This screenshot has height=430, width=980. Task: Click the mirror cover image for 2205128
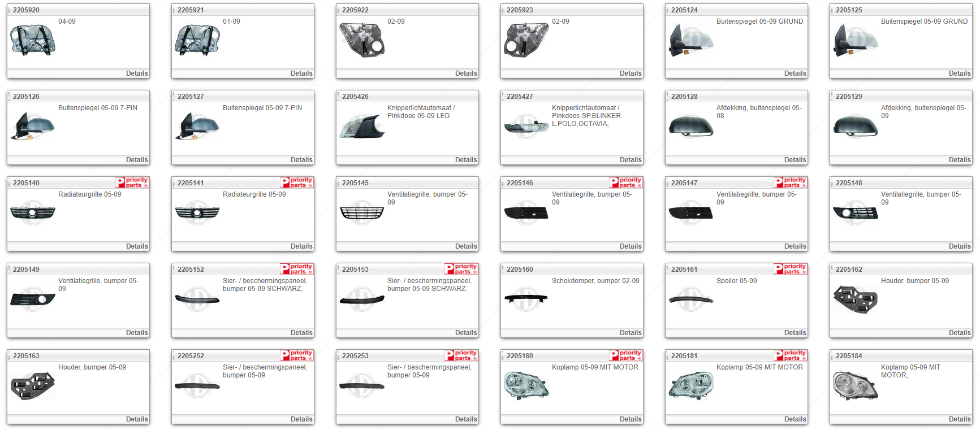[691, 127]
